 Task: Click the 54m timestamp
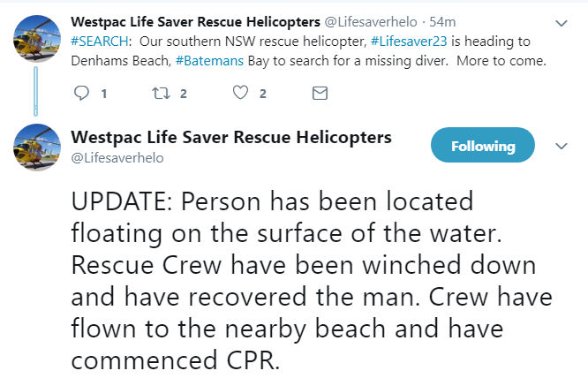click(442, 22)
